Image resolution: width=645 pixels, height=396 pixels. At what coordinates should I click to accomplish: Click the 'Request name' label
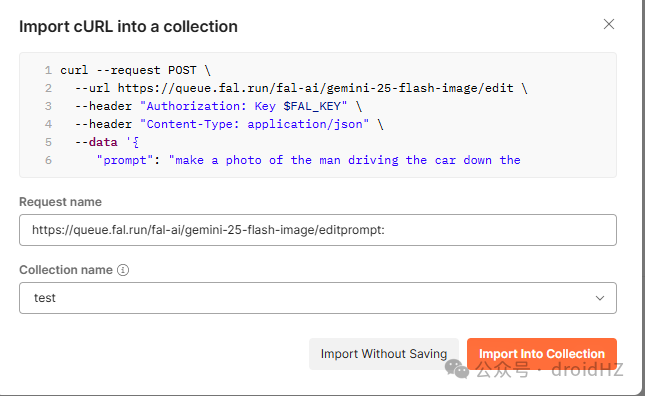[60, 202]
